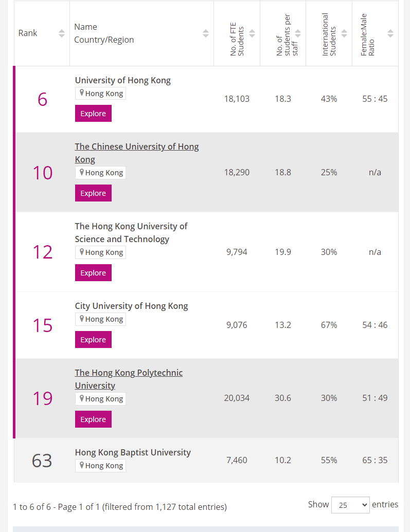Open Hong Kong Baptist University name
The width and height of the screenshot is (410, 532).
point(133,452)
